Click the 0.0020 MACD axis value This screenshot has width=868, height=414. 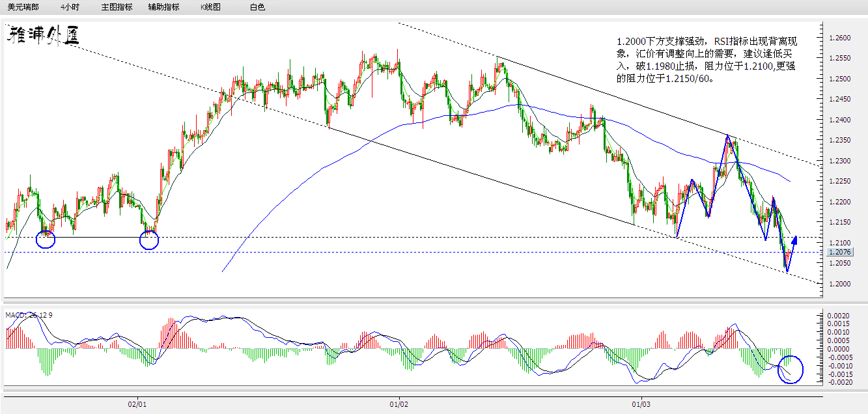point(837,315)
